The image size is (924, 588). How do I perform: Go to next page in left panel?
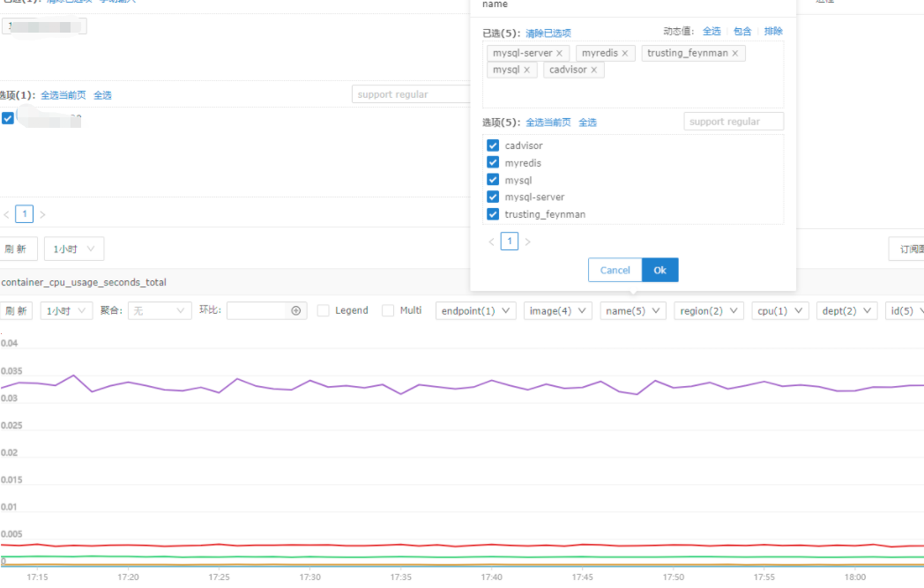point(42,214)
